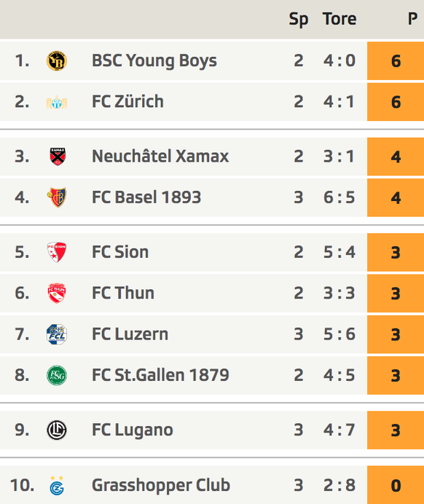The width and height of the screenshot is (424, 504).
Task: Click the Tore column header
Action: [x=339, y=19]
